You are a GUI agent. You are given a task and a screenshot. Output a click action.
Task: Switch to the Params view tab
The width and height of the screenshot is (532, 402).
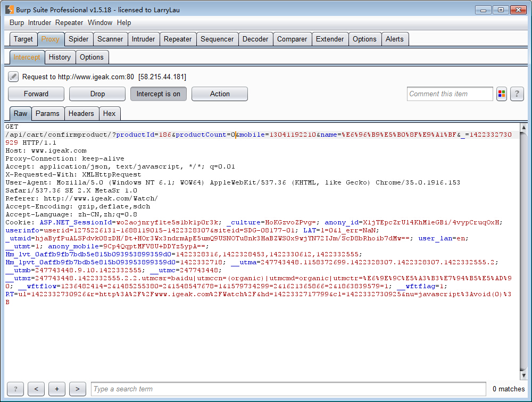[47, 113]
